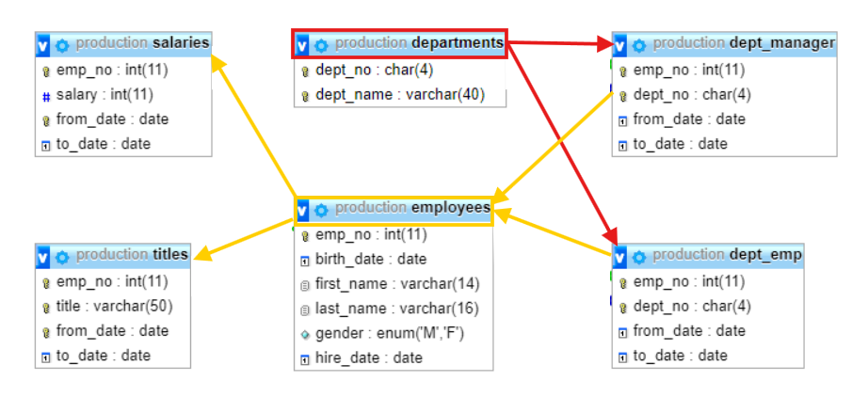
Task: Click the date icon beside dept_manager from_date
Action: pyautogui.click(x=623, y=120)
